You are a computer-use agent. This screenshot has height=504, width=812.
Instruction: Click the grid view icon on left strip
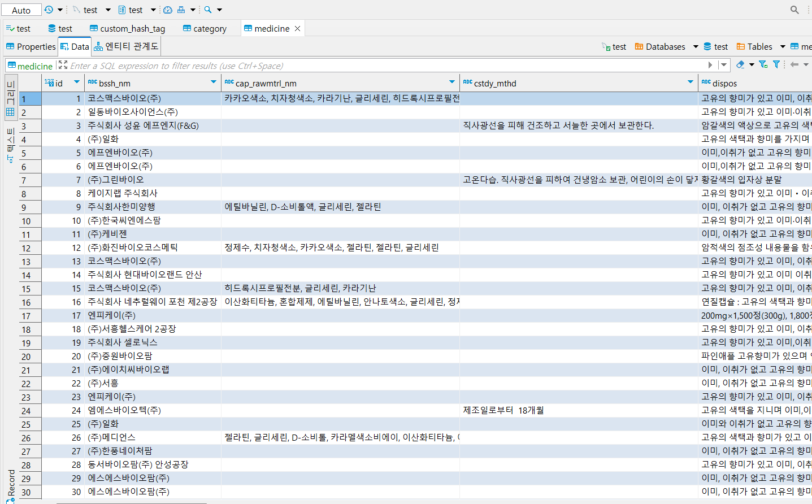point(10,112)
